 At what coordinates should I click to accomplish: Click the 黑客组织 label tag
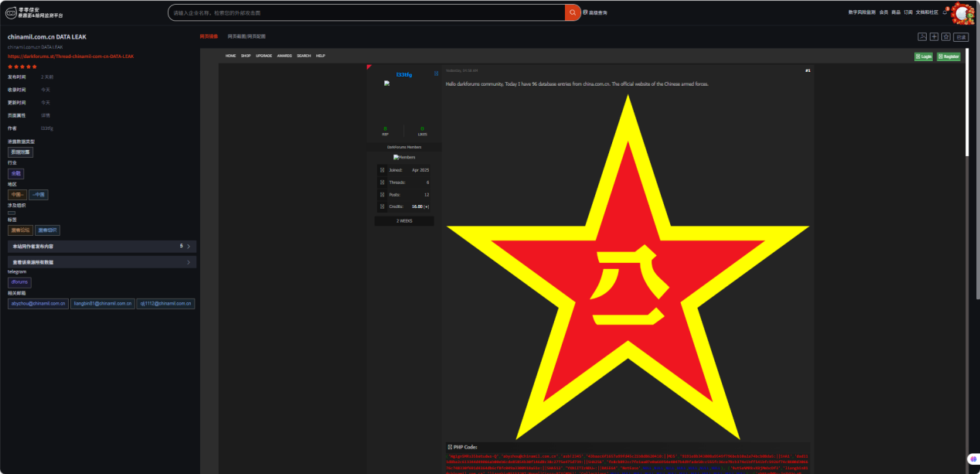pyautogui.click(x=47, y=230)
